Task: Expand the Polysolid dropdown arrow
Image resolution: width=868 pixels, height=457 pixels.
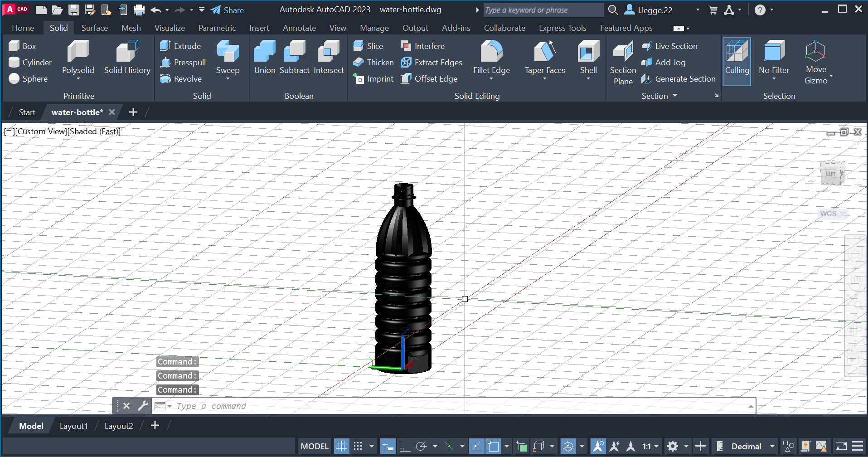Action: click(x=78, y=79)
